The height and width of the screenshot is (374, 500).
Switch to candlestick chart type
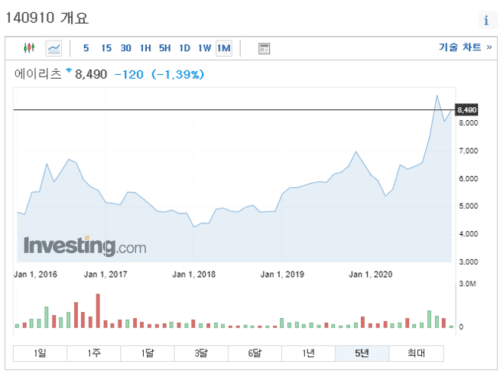29,48
